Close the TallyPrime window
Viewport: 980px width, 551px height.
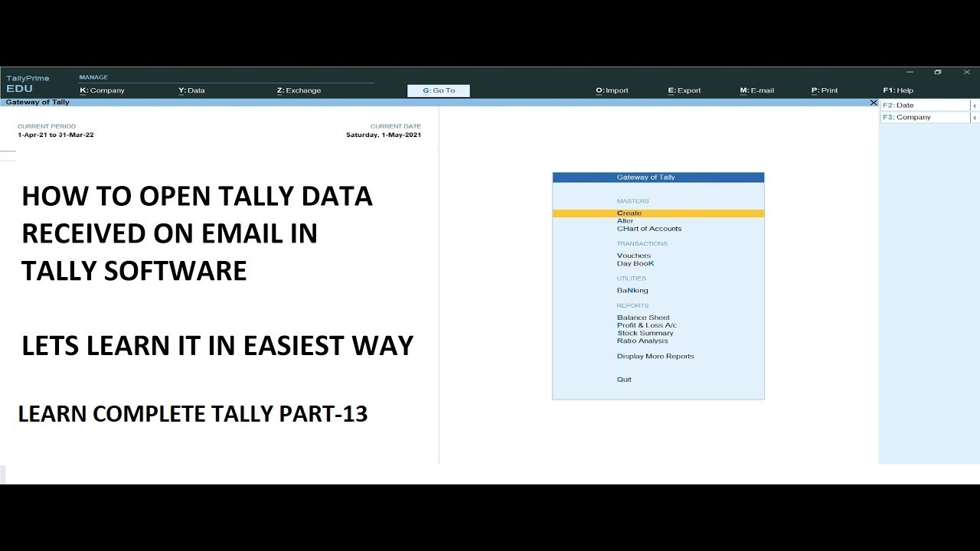pos(967,72)
